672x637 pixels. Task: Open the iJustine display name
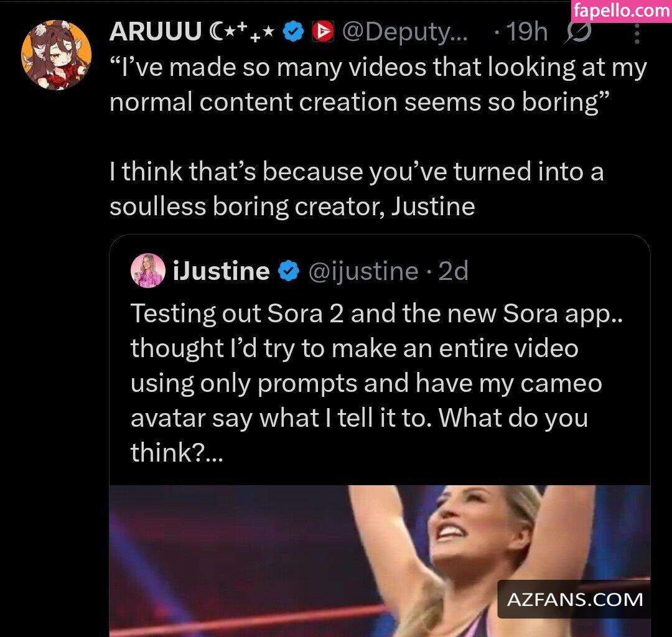[x=221, y=271]
